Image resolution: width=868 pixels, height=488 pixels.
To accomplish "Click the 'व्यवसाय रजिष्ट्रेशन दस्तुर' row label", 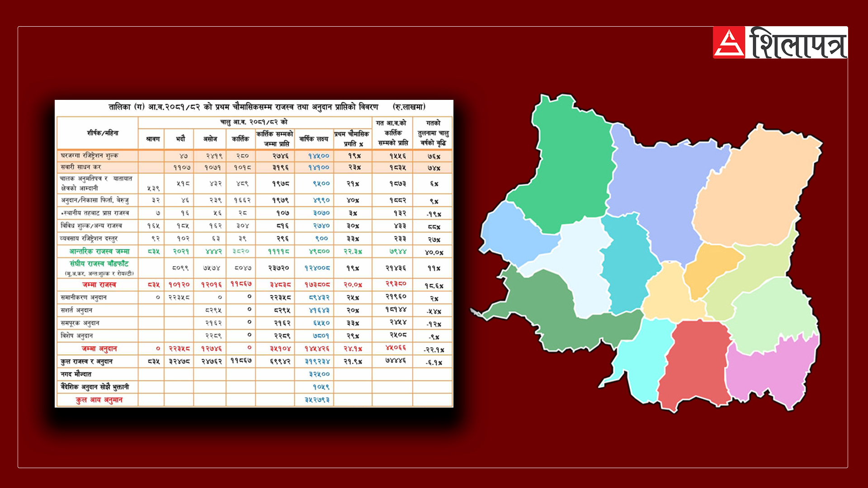I will coord(89,238).
